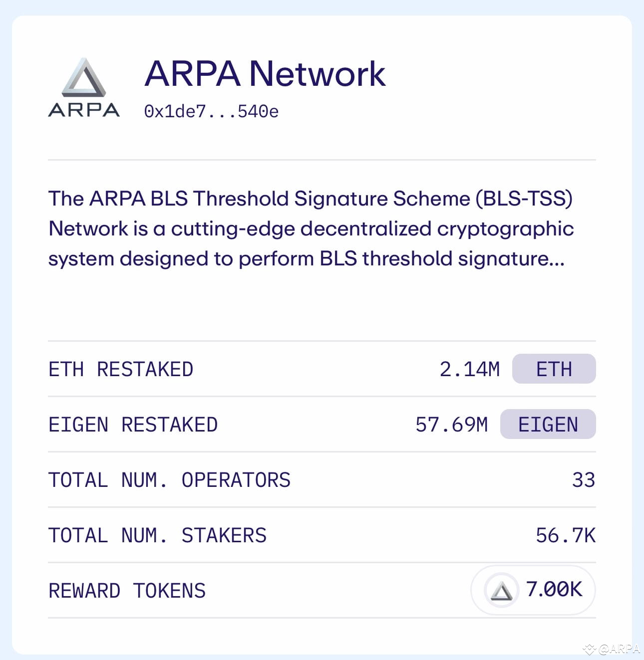
Task: Toggle the ETH restaked display unit
Action: [x=554, y=369]
